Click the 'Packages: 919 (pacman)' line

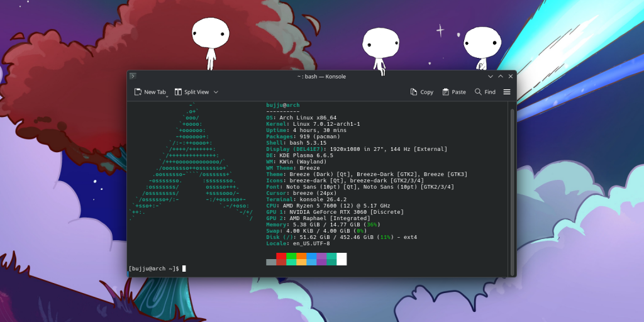pyautogui.click(x=303, y=136)
